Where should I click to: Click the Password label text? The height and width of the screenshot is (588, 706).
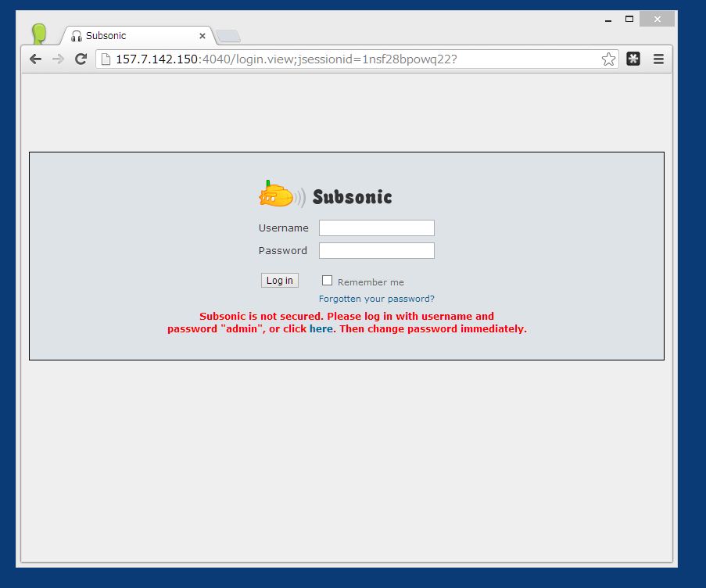283,251
